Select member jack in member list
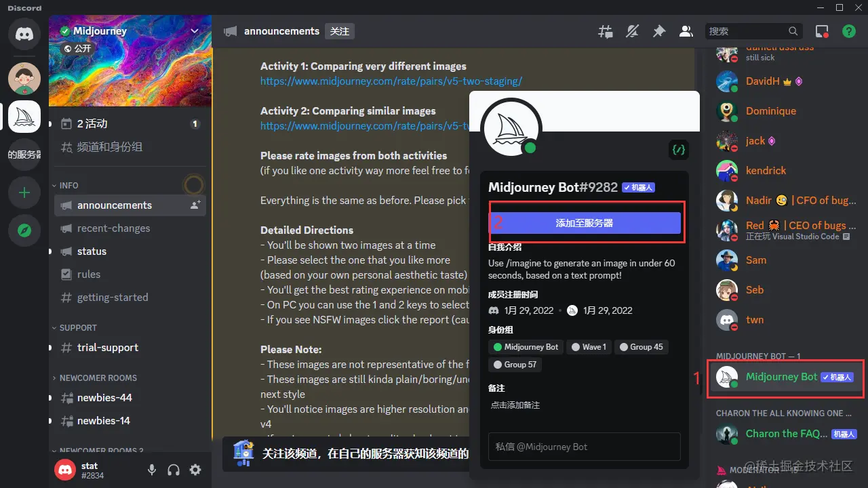 coord(787,141)
